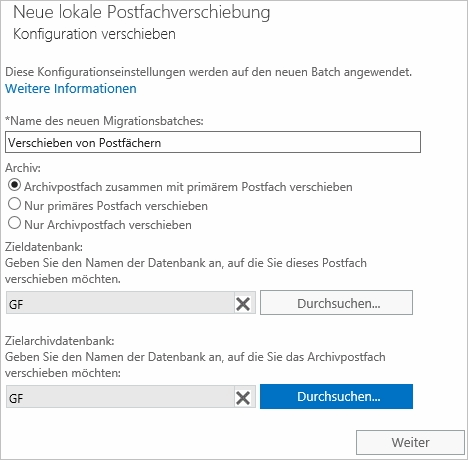468x460 pixels.
Task: Select Archivpostfach zusammen mit primärem Postfach radio
Action: point(14,185)
